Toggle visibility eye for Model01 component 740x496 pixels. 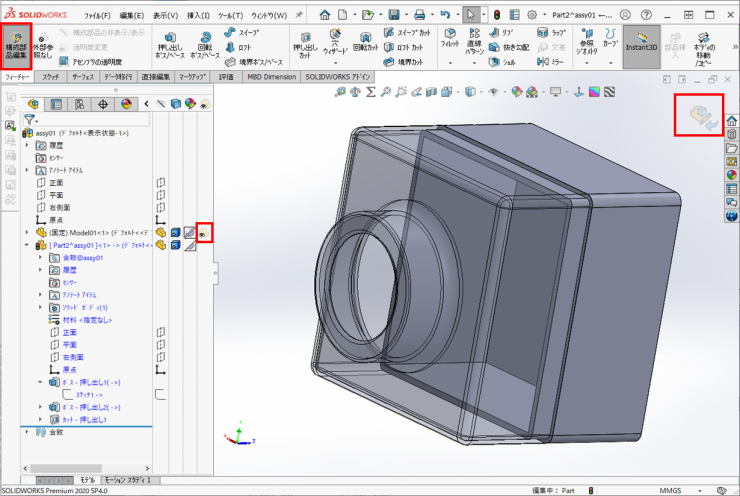click(204, 232)
